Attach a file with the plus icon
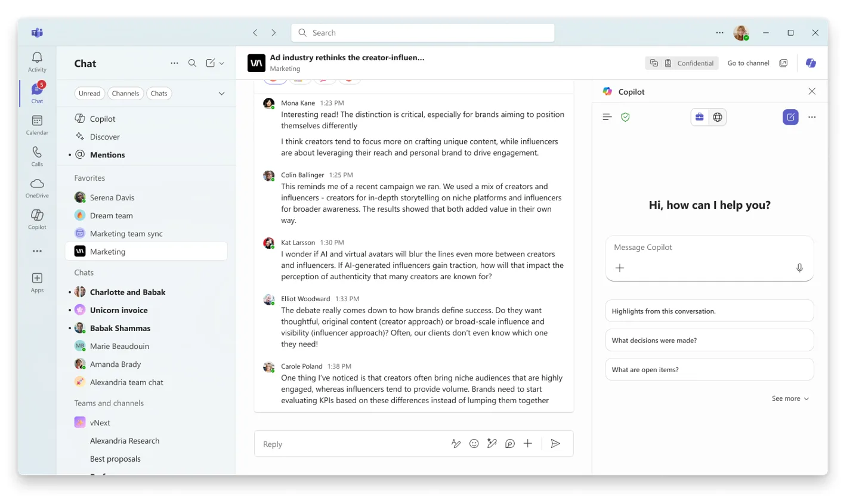The image size is (859, 504). [x=527, y=443]
